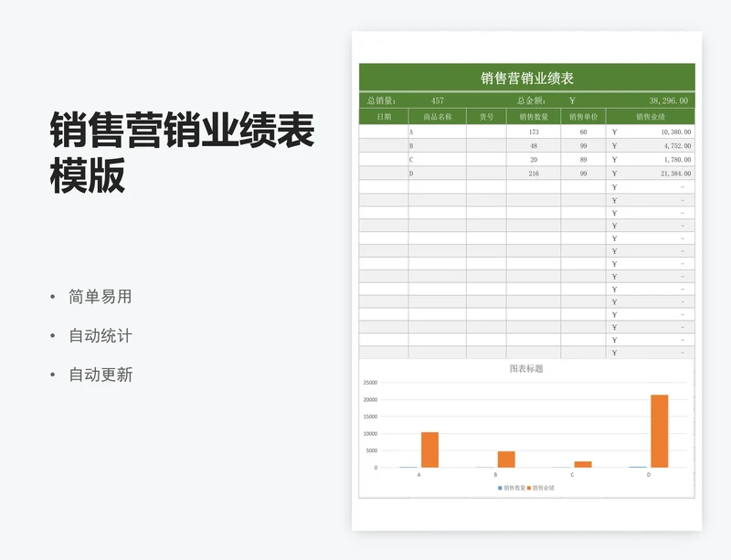Select the 总销量 value 457
Viewport: 731px width, 560px height.
438,100
